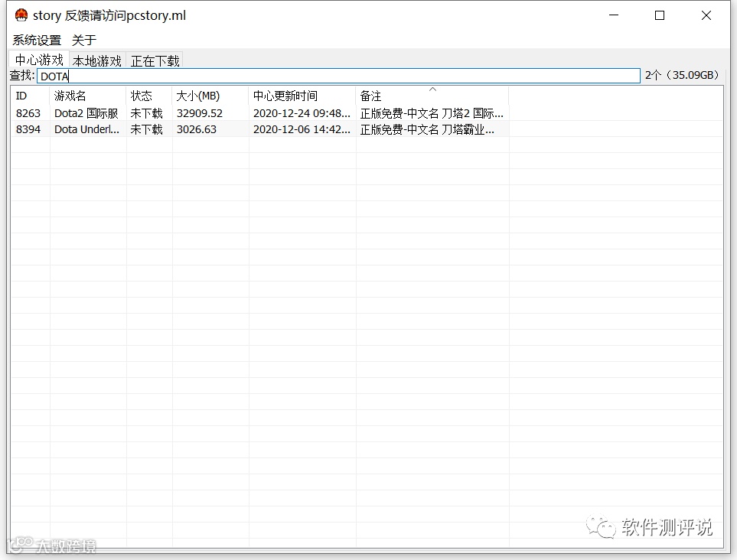The height and width of the screenshot is (560, 737).
Task: Maximize the story window
Action: point(660,15)
